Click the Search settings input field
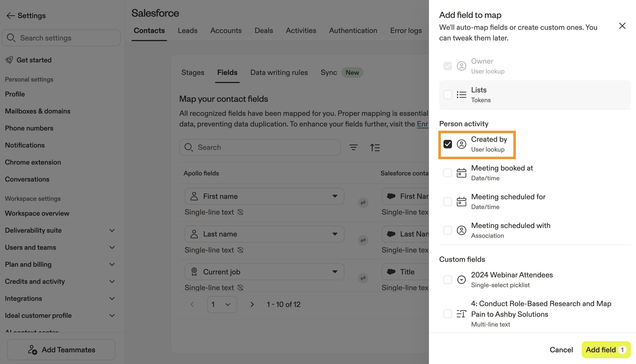The width and height of the screenshot is (636, 364). click(61, 38)
